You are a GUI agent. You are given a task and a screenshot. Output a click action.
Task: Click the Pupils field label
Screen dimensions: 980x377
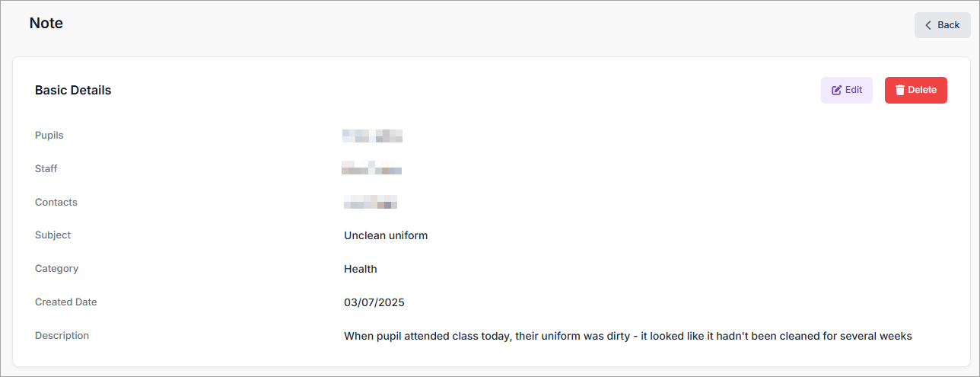pos(49,136)
